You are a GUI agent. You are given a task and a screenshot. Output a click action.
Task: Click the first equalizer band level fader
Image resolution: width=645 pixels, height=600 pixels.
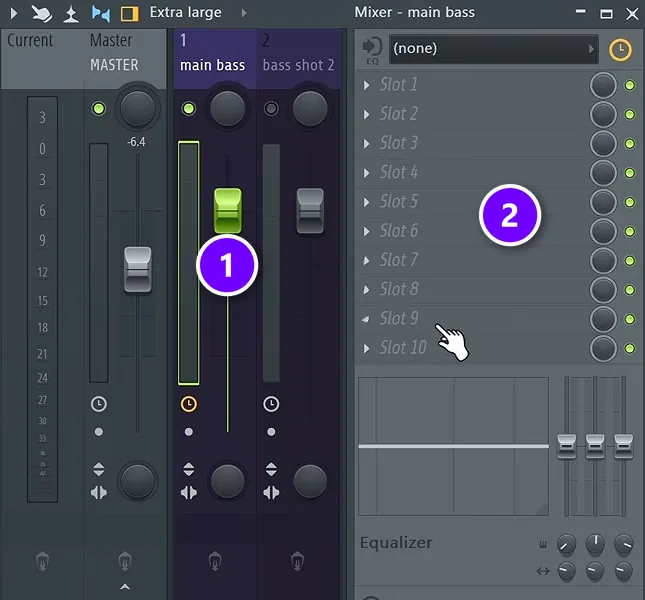[566, 446]
